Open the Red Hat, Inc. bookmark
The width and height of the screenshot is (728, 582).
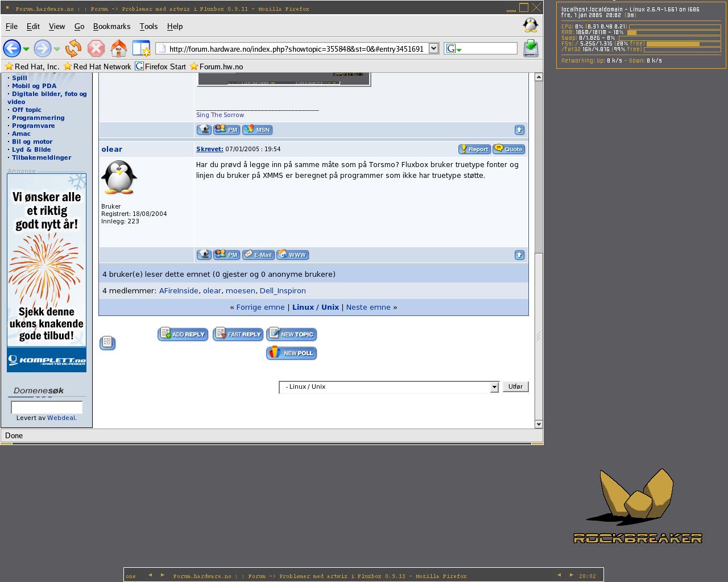[32, 66]
